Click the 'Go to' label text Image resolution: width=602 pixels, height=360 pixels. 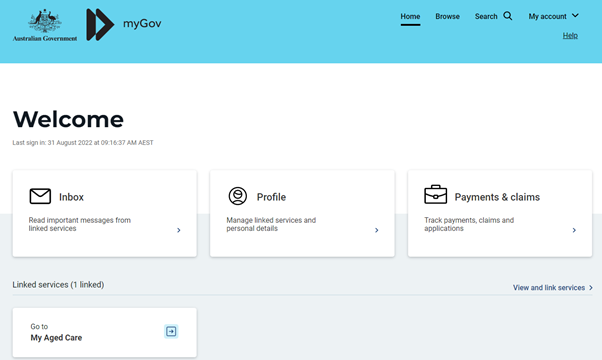click(39, 327)
